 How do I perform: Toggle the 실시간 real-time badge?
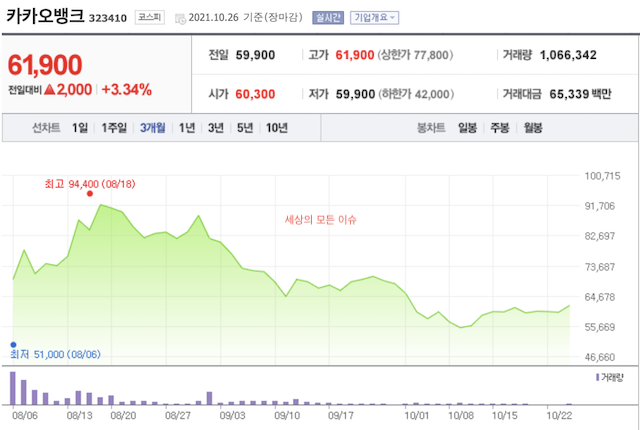click(x=328, y=18)
